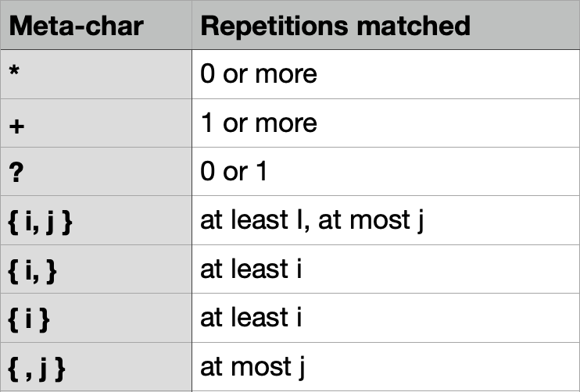
Task: Select the "0 or 1" cell
Action: tap(234, 172)
